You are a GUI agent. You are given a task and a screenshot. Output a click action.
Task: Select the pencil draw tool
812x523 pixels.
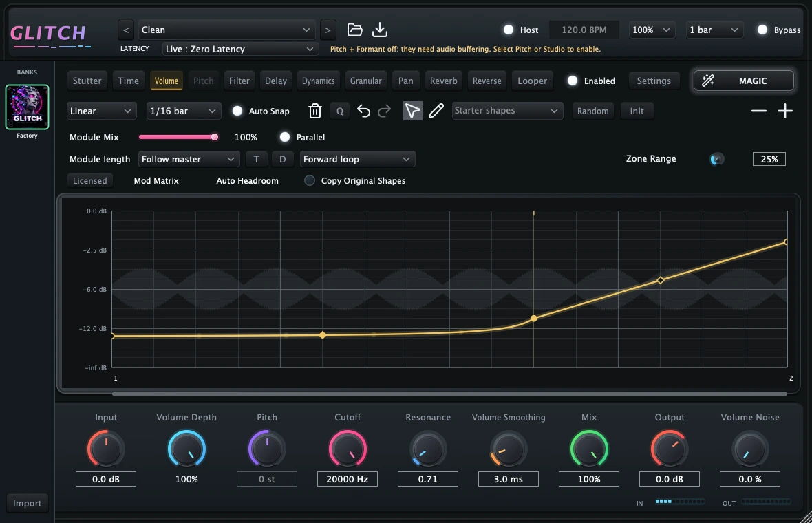pyautogui.click(x=436, y=111)
